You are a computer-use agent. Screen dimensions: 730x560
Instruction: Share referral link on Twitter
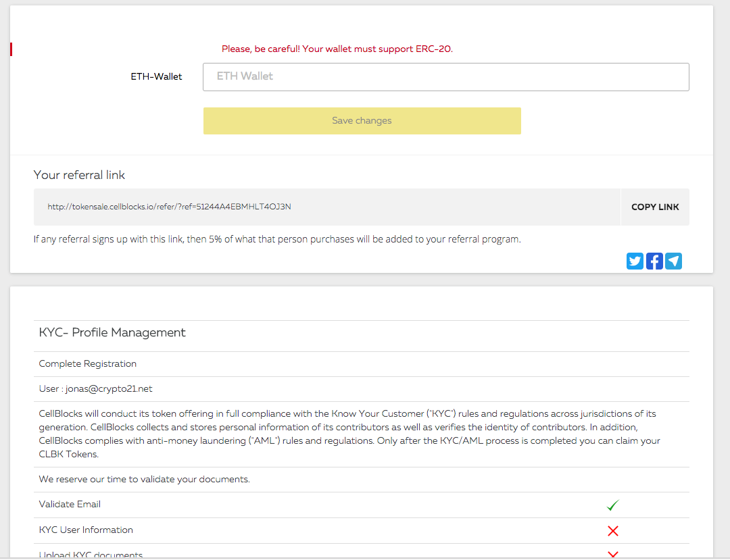point(635,261)
